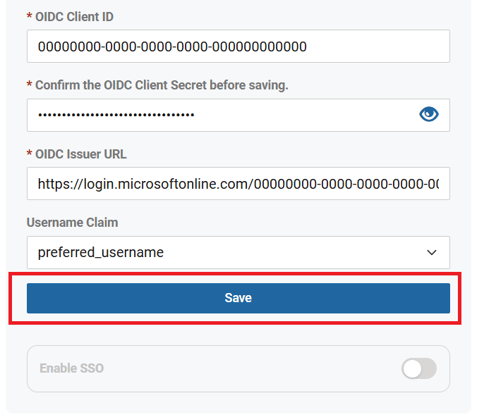Click the blue Save button
This screenshot has width=496, height=417.
tap(238, 298)
